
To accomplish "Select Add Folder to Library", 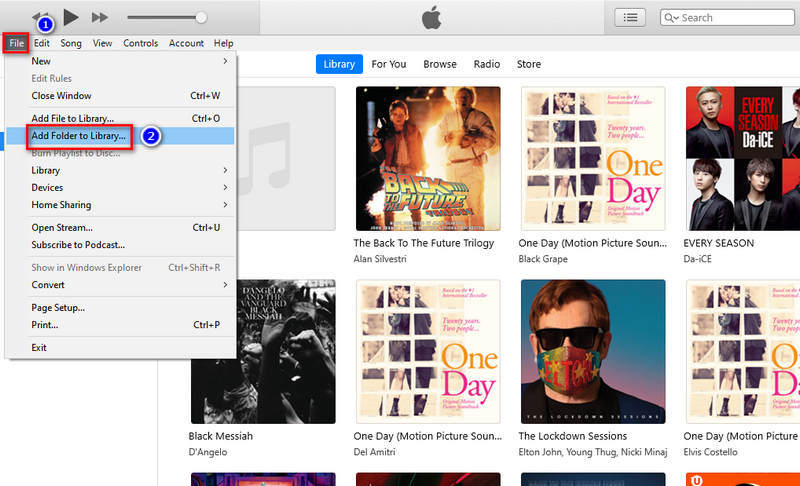I will click(120, 136).
